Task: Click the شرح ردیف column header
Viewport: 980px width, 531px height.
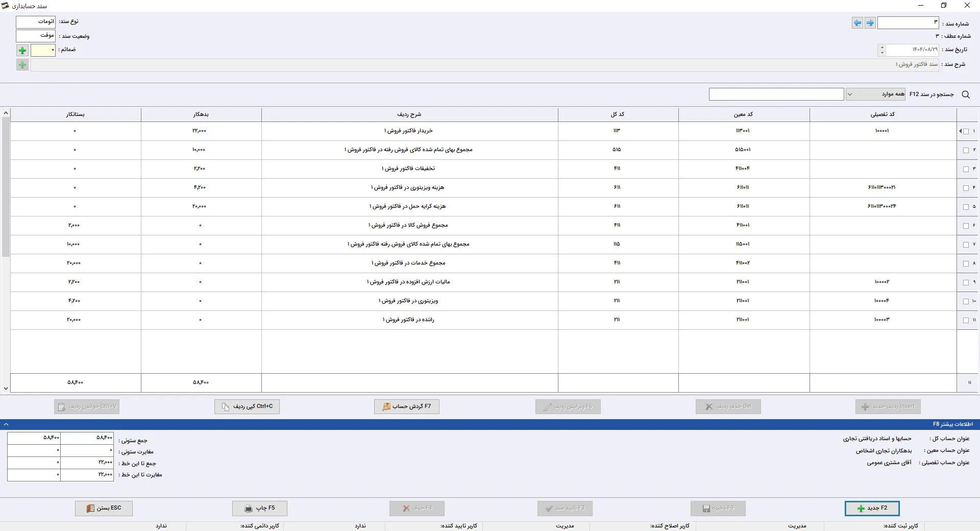Action: tap(409, 114)
